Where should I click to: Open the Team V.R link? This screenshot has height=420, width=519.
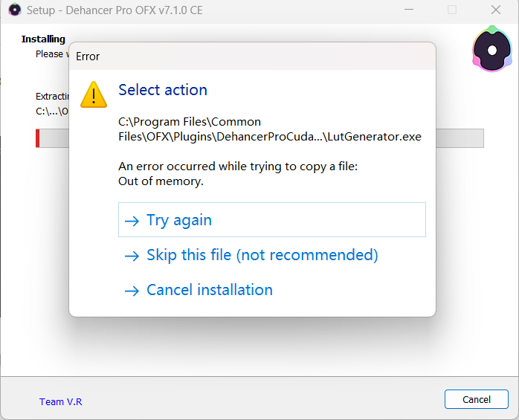tap(61, 401)
